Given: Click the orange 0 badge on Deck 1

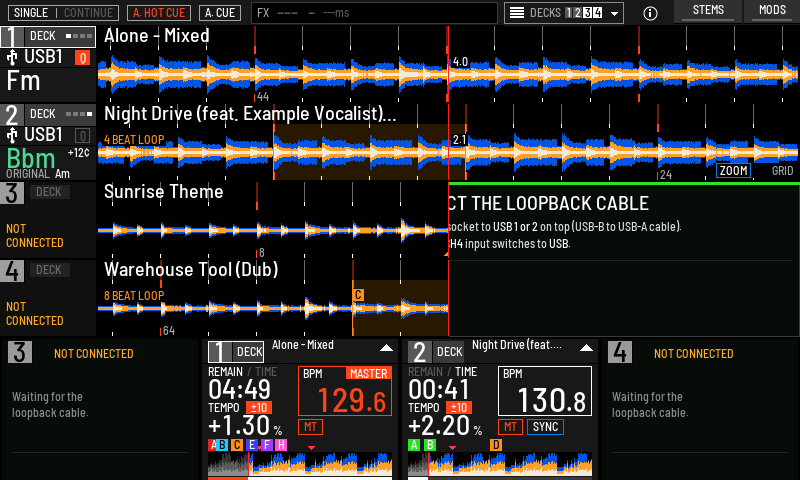Looking at the screenshot, I should [83, 58].
